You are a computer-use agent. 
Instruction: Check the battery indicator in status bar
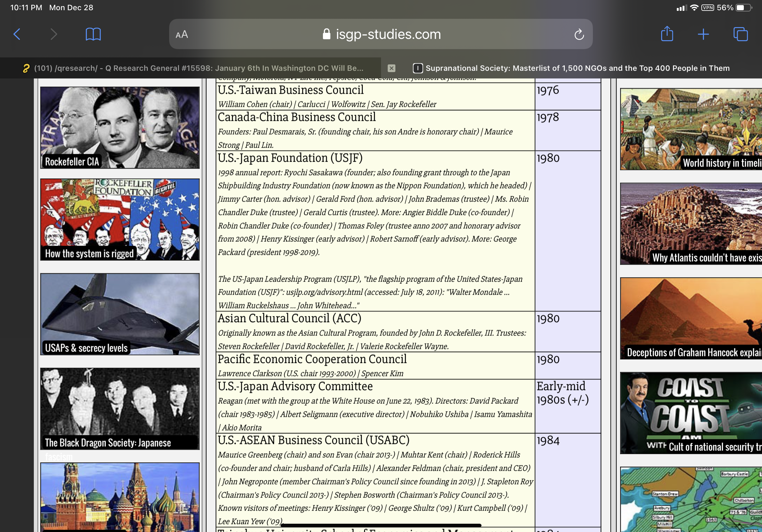coord(744,8)
